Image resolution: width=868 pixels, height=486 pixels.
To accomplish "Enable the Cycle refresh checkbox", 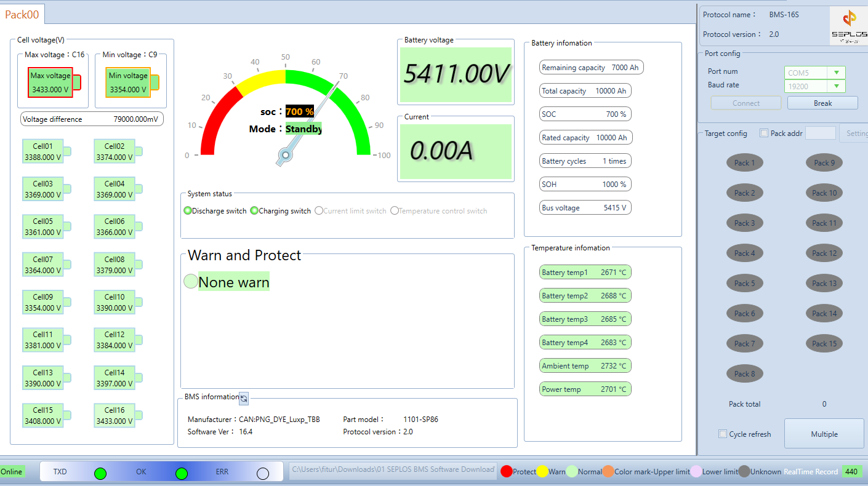I will pyautogui.click(x=723, y=434).
